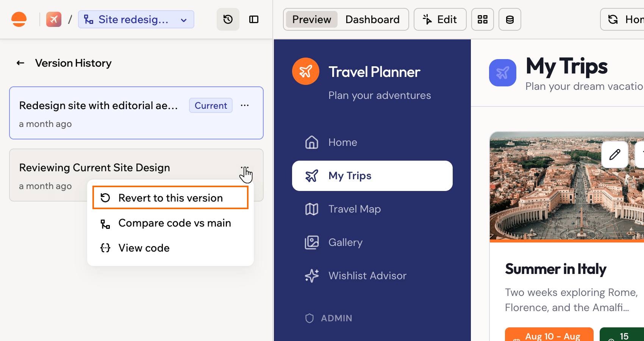Click the Edit button
Image resolution: width=644 pixels, height=341 pixels.
(440, 19)
